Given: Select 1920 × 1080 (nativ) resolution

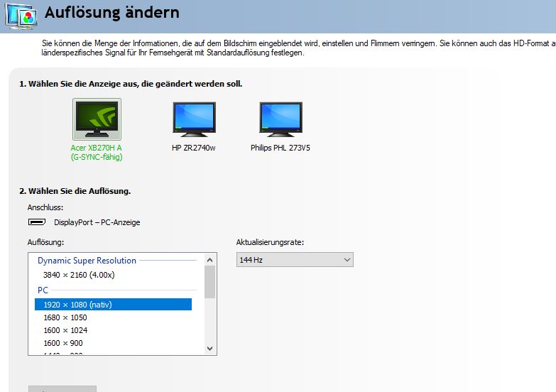Looking at the screenshot, I should pos(113,305).
